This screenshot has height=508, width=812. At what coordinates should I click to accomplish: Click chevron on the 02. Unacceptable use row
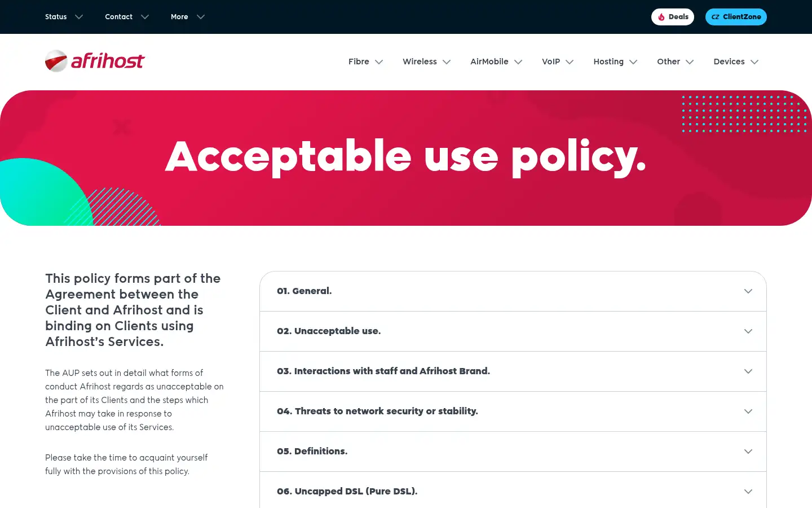click(748, 331)
